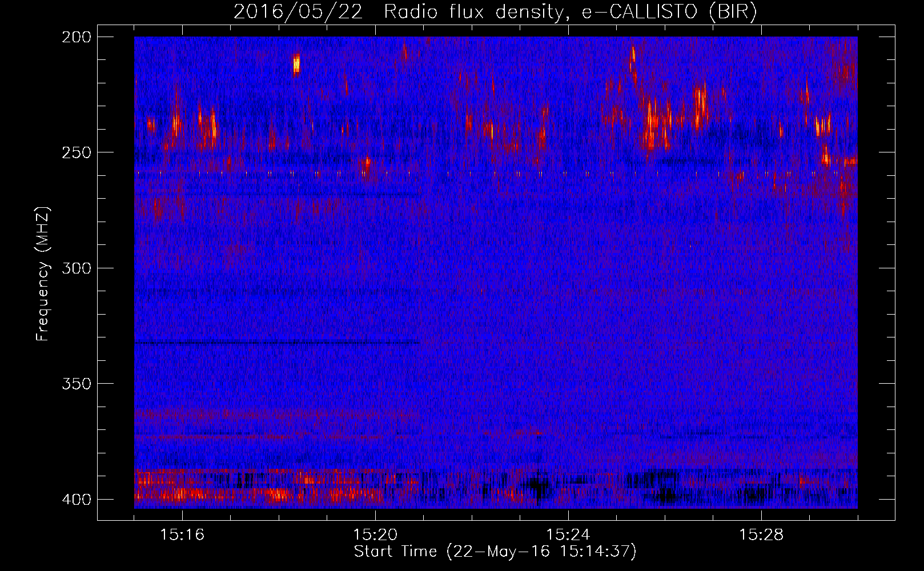Viewport: 924px width, 571px height.
Task: Click the "400" frequency tick label
Action: [75, 500]
